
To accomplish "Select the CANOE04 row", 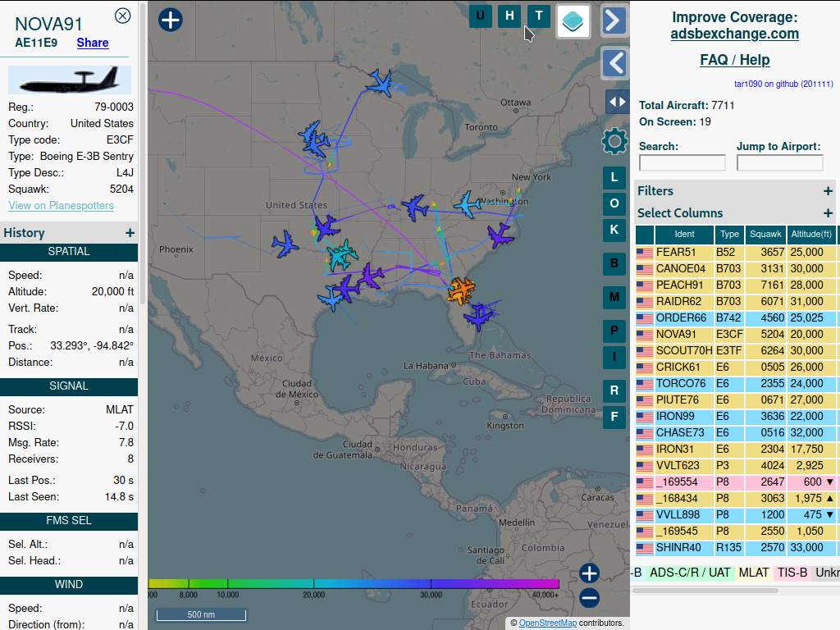I will pos(737,269).
